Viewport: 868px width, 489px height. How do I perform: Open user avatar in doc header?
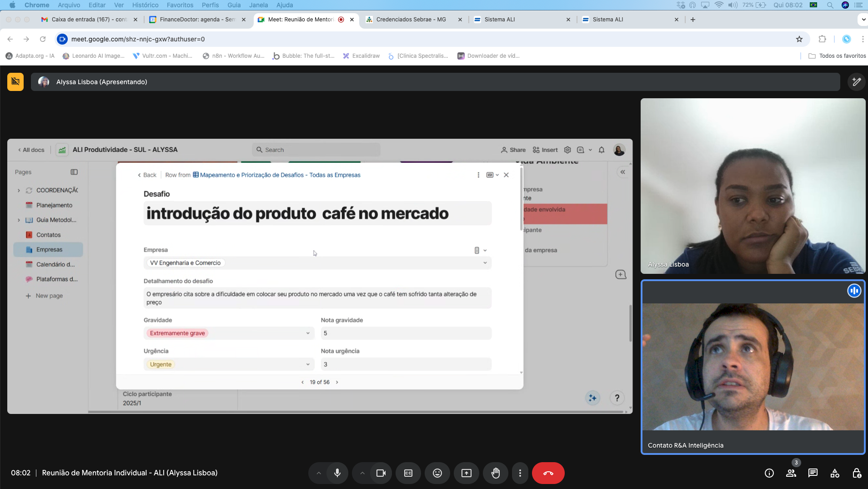619,150
